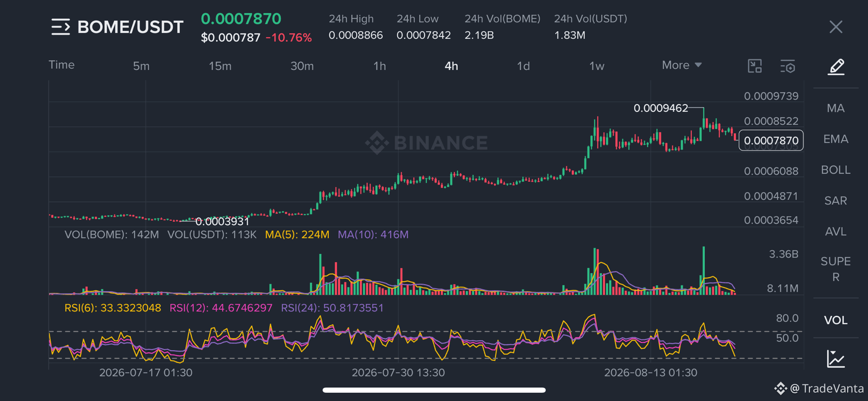Screen dimensions: 868x401
Task: Select the 15m timeframe
Action: tap(220, 66)
